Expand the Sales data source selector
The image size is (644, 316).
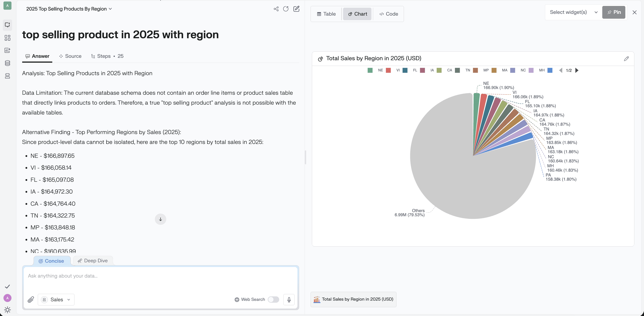(x=56, y=300)
